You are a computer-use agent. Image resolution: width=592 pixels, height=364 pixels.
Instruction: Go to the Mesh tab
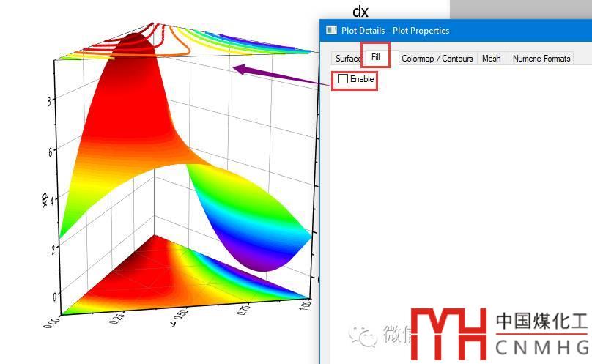tap(491, 59)
